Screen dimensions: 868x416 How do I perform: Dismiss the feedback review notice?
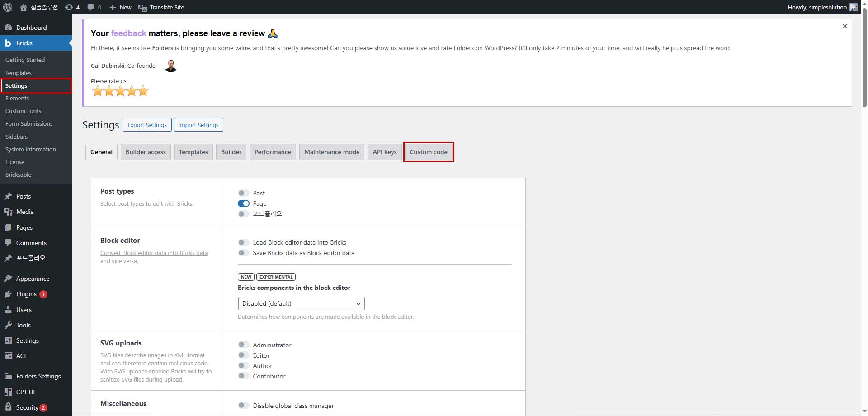(x=844, y=26)
